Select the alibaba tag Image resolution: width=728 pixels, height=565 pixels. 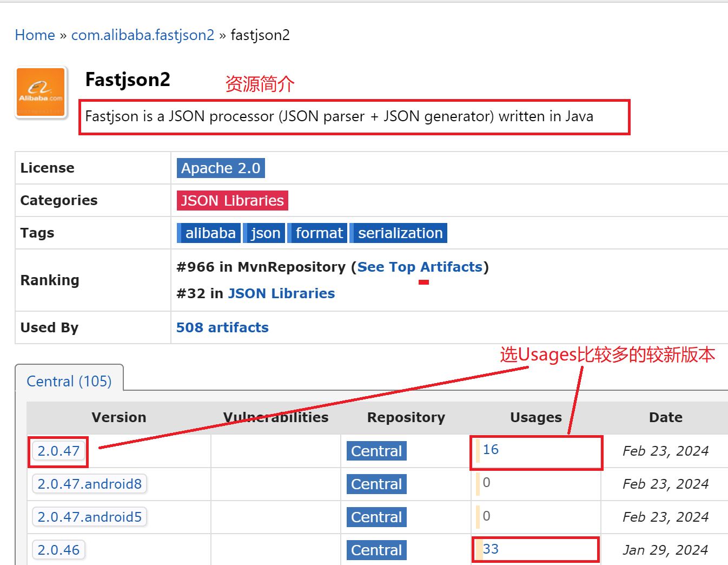[209, 233]
